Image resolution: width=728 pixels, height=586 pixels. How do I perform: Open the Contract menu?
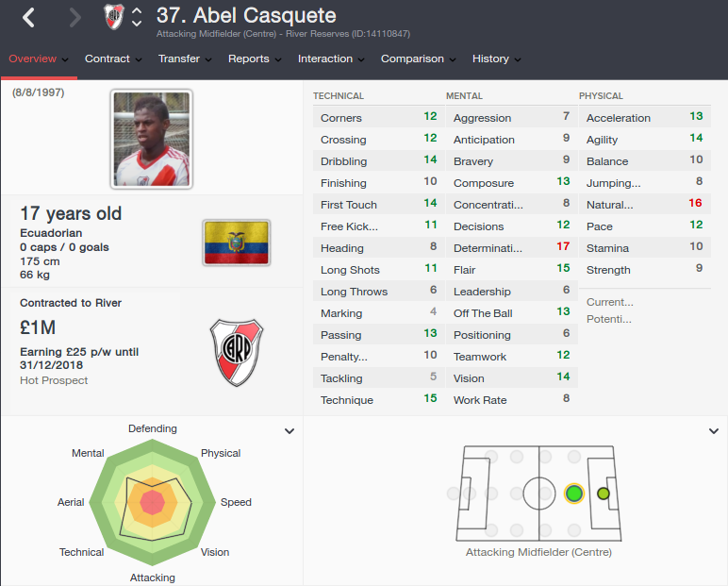click(x=113, y=59)
